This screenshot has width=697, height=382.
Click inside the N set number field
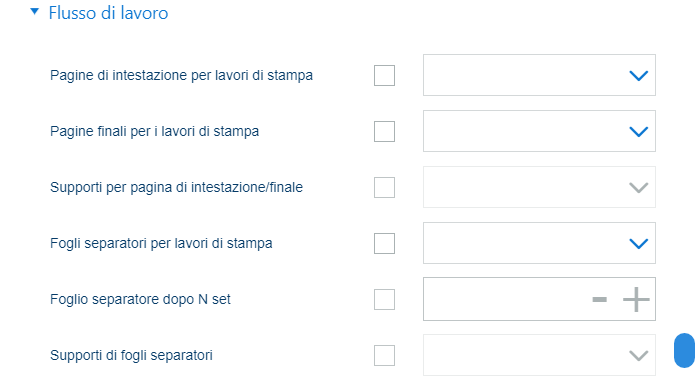507,299
